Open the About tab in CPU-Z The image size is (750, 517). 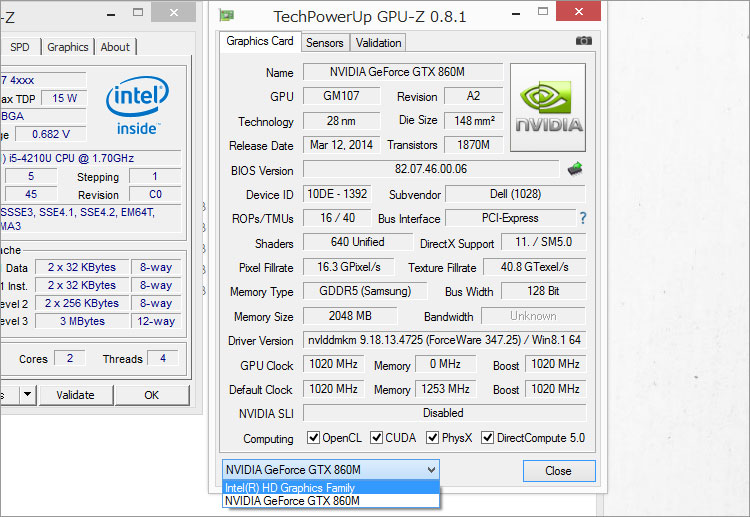click(x=115, y=47)
